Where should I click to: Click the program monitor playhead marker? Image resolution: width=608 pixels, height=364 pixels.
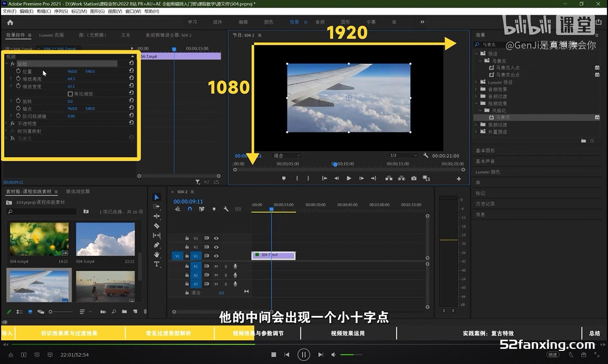click(335, 165)
